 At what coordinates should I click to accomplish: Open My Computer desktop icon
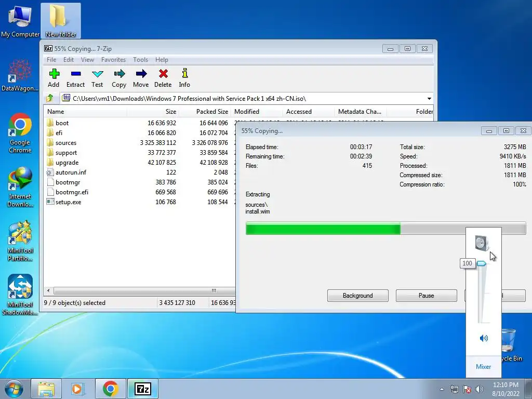coord(20,21)
